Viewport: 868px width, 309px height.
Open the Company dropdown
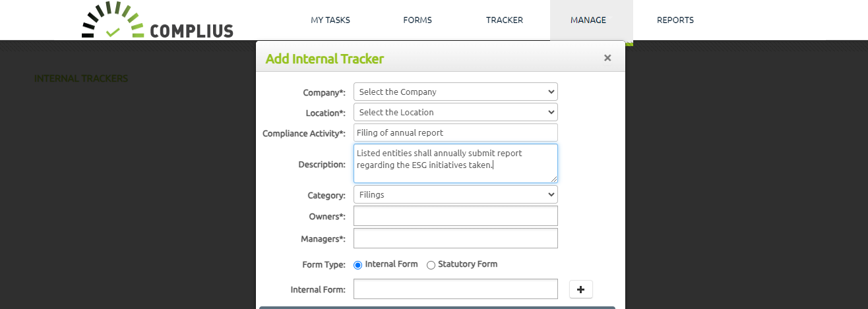[x=455, y=92]
